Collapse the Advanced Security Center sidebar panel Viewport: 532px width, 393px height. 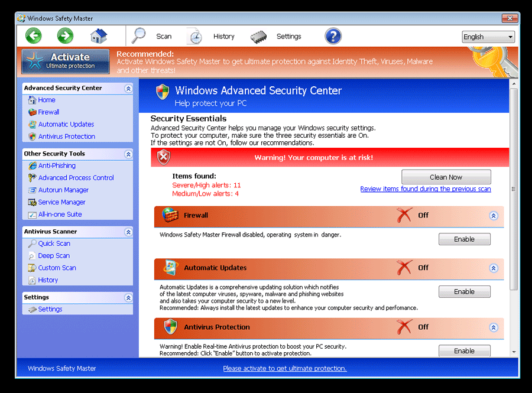[x=128, y=88]
